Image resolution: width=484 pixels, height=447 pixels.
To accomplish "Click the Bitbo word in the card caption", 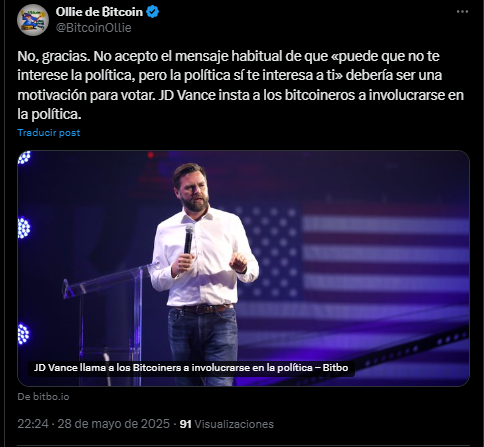I will pyautogui.click(x=335, y=368).
